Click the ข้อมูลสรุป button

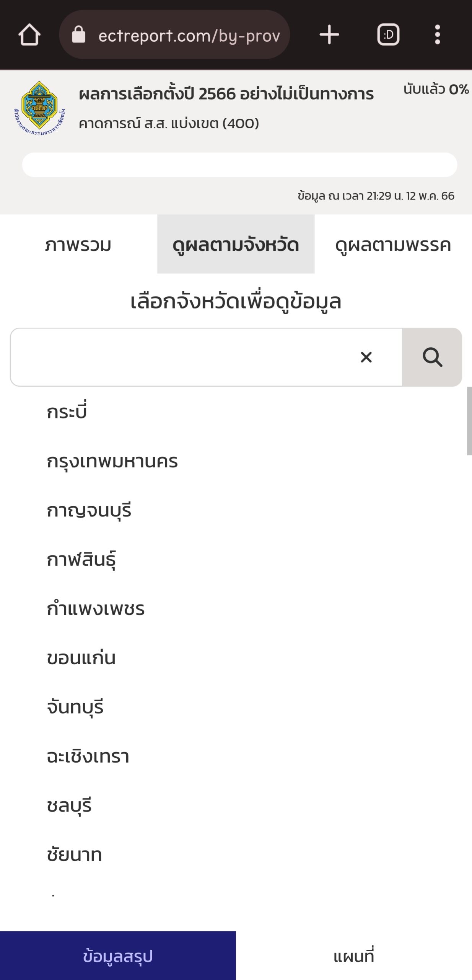click(x=118, y=956)
